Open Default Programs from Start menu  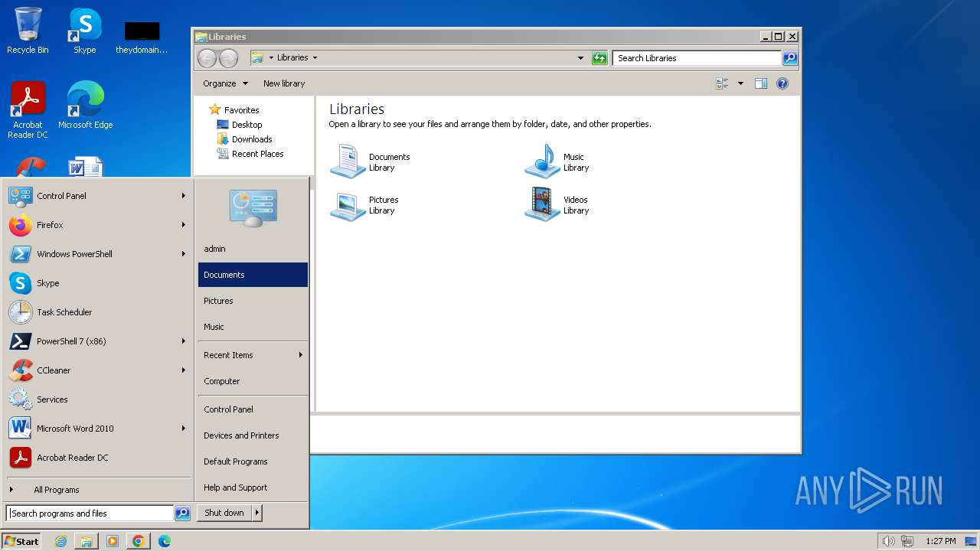click(x=253, y=461)
